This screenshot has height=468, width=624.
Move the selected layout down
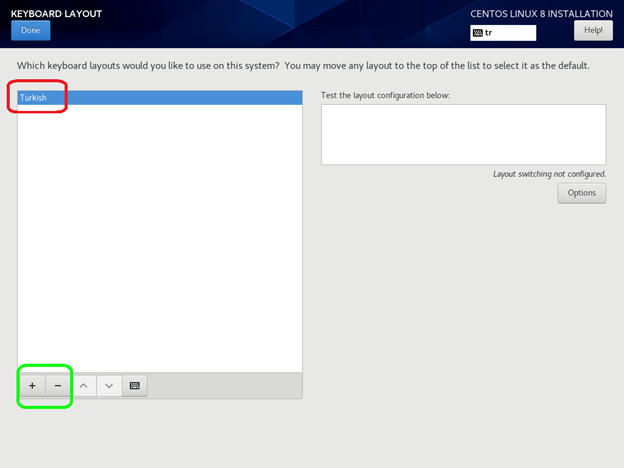click(109, 386)
